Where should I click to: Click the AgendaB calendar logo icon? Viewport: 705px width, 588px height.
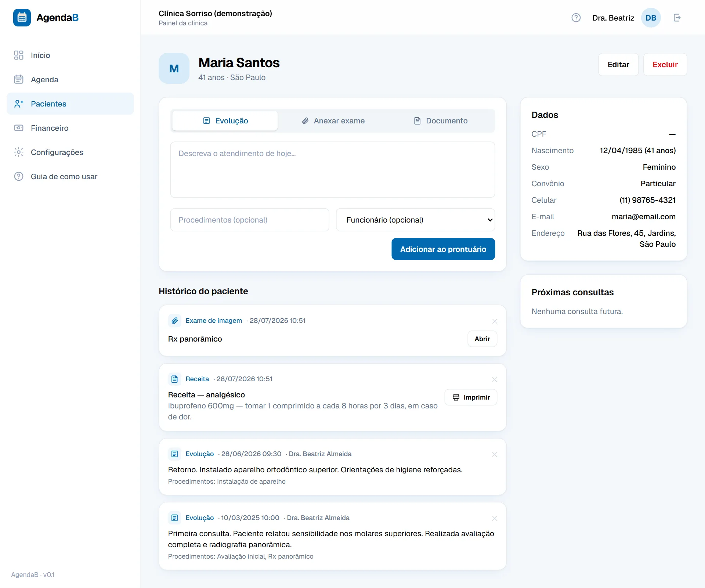click(x=22, y=18)
